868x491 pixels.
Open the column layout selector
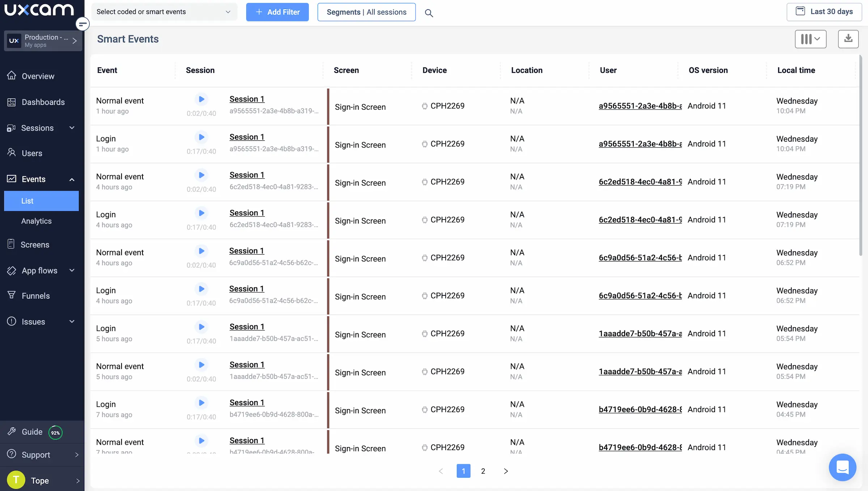pos(810,39)
